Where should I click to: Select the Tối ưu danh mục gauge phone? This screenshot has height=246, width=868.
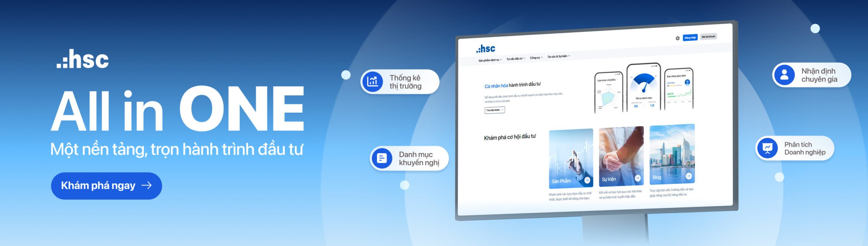coord(643,88)
